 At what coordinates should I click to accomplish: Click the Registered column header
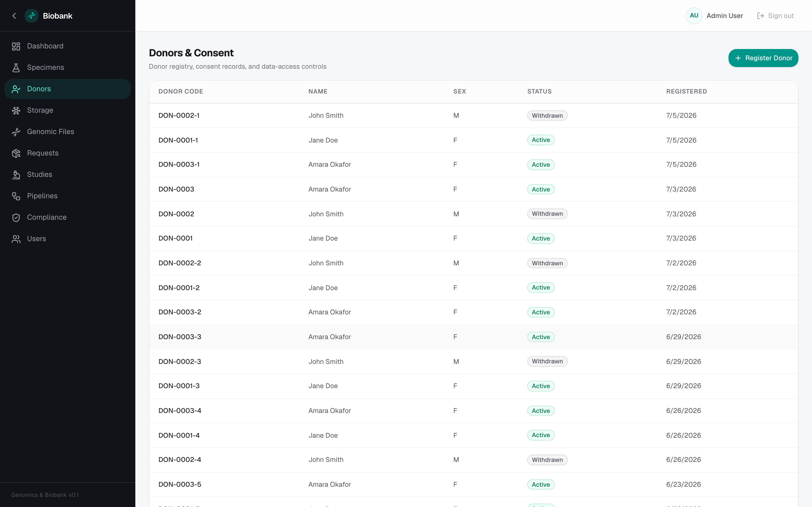click(687, 92)
